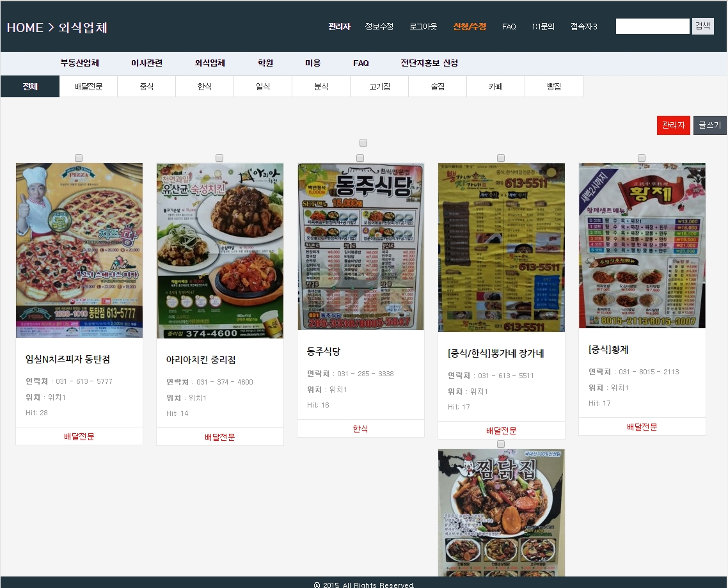
Task: Select the checkbox above the 황제 listing
Action: (642, 158)
